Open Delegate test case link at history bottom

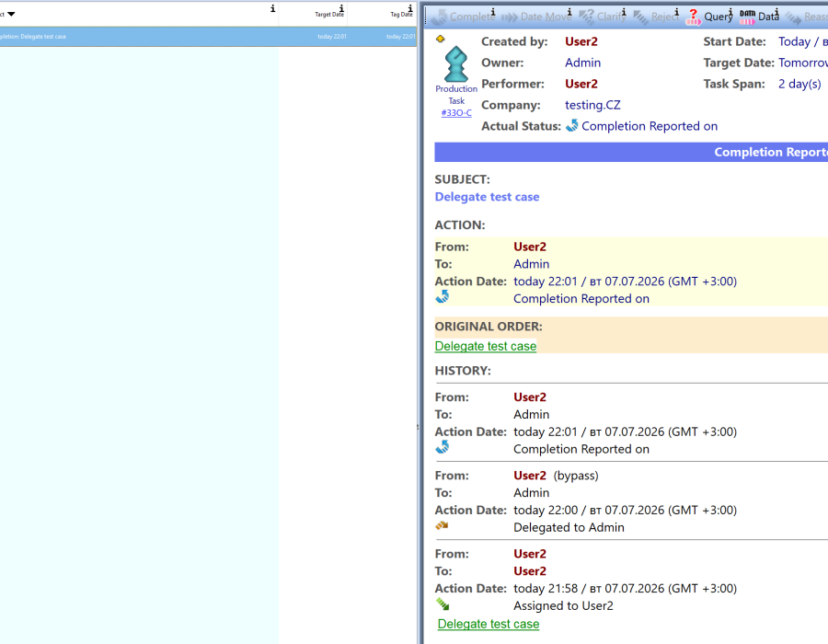tap(489, 624)
